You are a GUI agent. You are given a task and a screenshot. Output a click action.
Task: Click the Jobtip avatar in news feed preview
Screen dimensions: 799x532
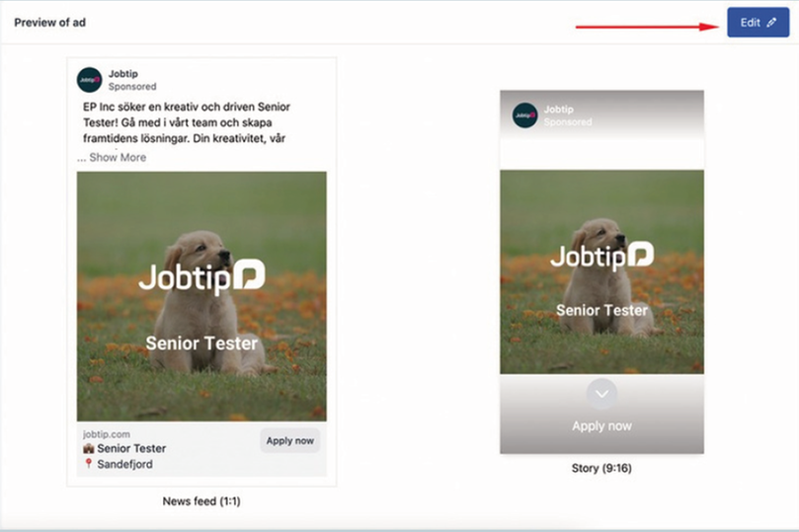(89, 80)
